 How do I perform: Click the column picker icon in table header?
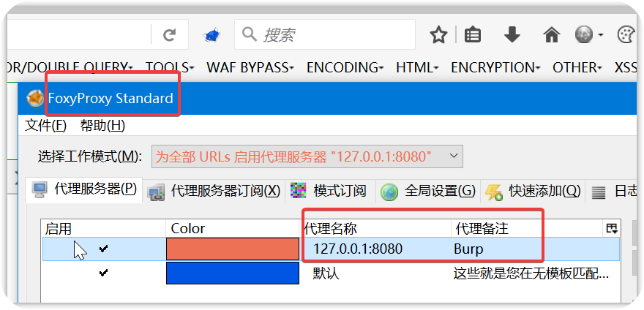611,229
